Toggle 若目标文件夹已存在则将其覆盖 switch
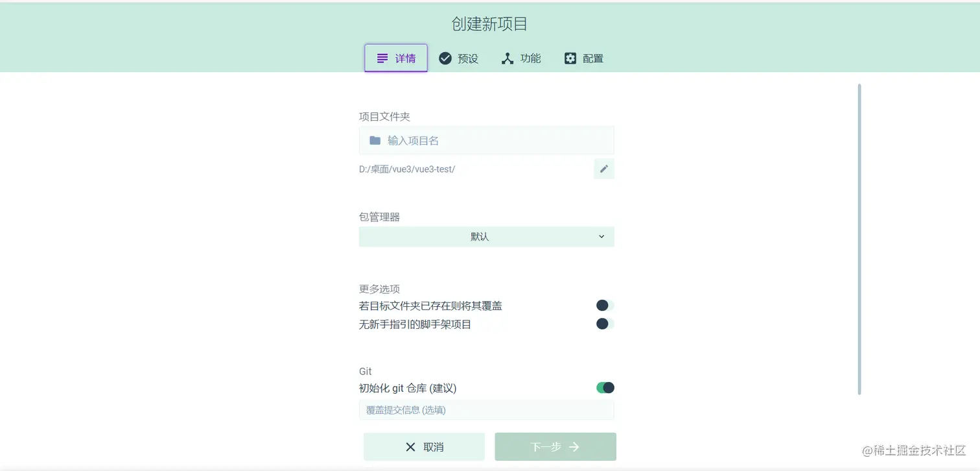980x471 pixels. tap(605, 306)
